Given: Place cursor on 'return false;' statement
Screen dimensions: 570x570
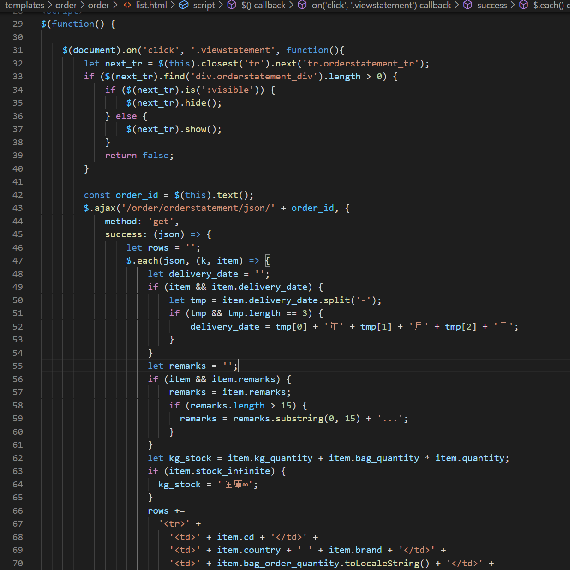Looking at the screenshot, I should pyautogui.click(x=140, y=155).
